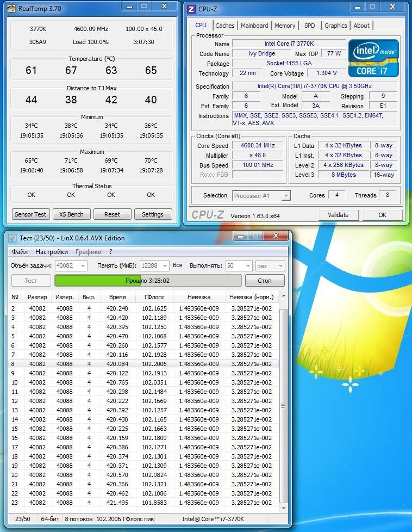Sort by the Невязка (норм.) column header
412x532 pixels.
252,297
